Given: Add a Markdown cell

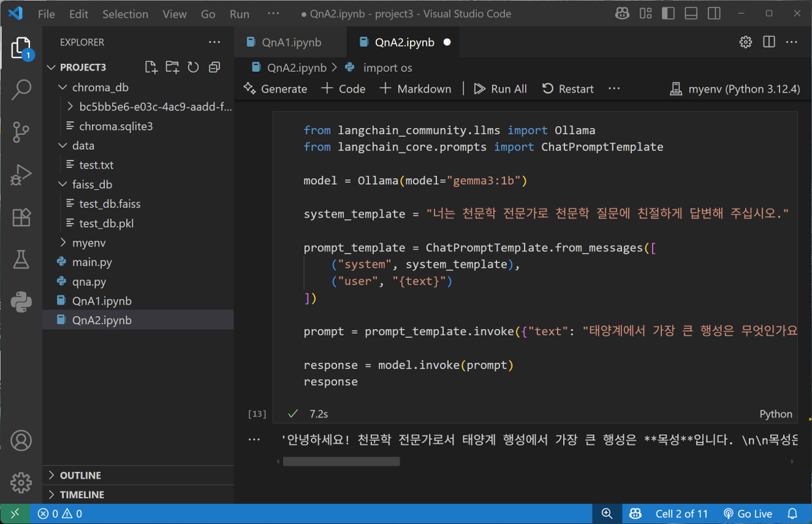Looking at the screenshot, I should [415, 89].
